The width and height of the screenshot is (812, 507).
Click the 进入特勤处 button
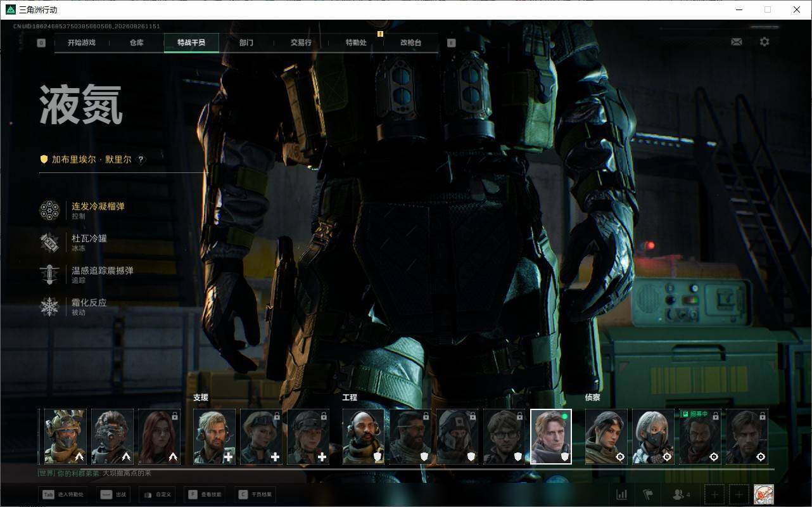click(x=63, y=494)
